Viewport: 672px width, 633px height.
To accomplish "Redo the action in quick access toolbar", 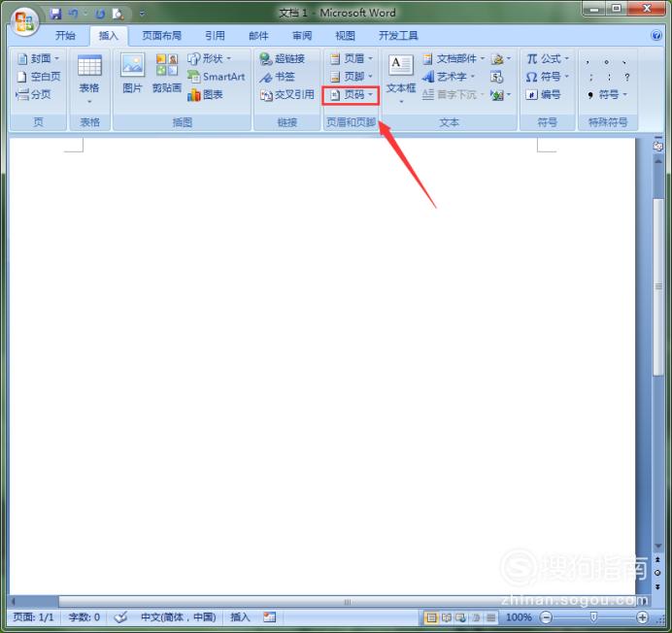I will click(100, 14).
